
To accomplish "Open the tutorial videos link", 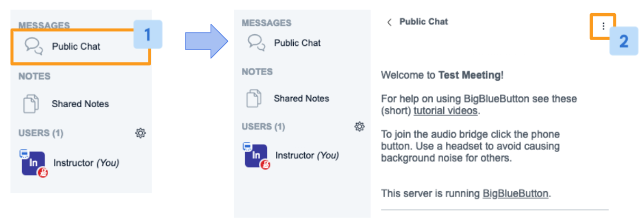I will [x=445, y=111].
